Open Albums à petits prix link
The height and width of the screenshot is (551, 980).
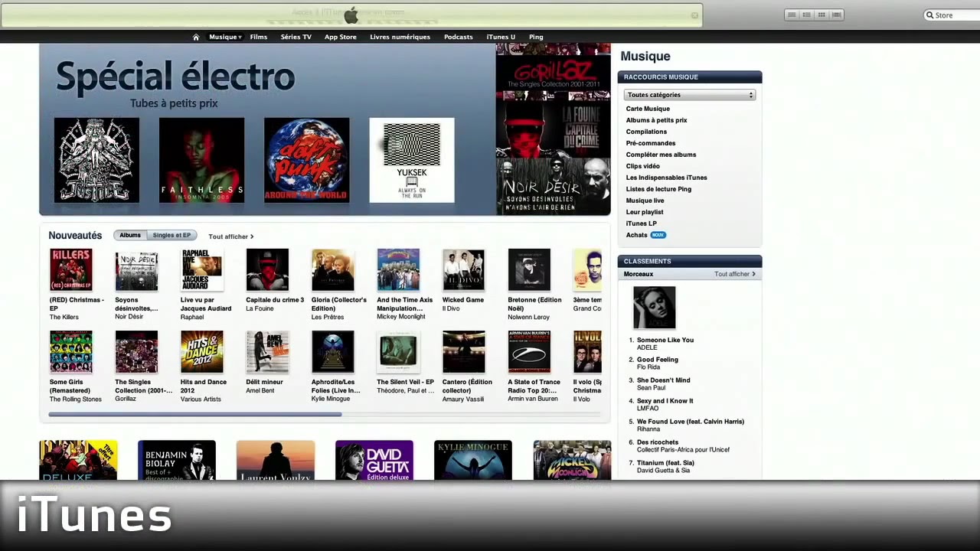[x=656, y=120]
